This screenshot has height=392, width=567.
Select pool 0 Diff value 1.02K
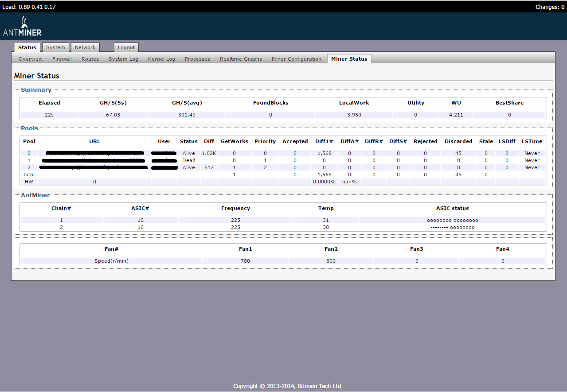(209, 153)
